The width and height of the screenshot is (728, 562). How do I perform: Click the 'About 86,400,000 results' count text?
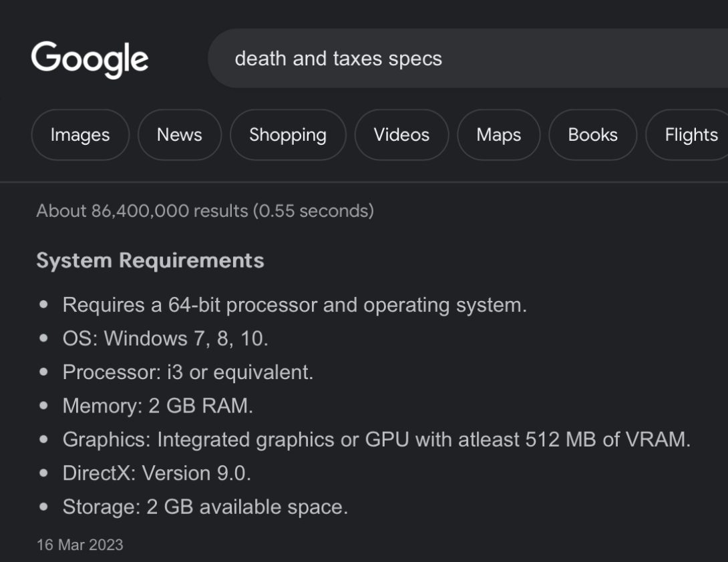coord(205,211)
